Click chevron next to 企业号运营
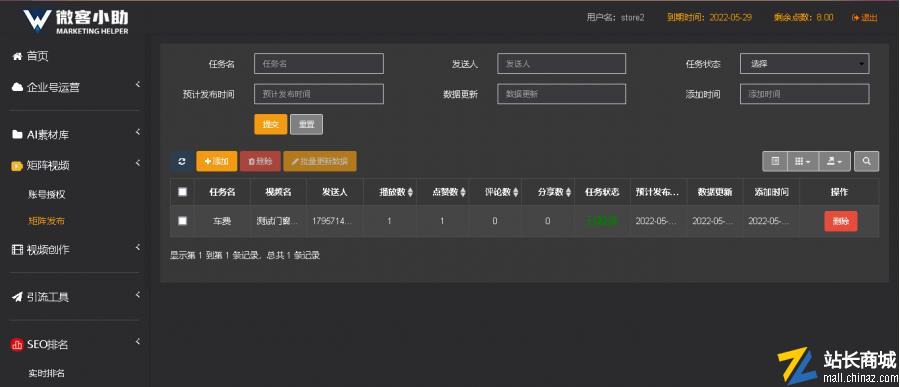 point(138,85)
